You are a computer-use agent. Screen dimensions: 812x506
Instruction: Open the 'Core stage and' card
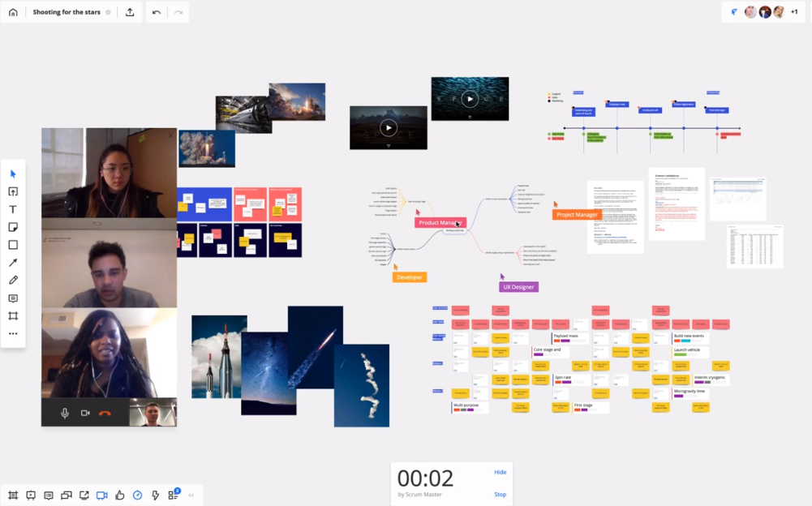coord(551,352)
